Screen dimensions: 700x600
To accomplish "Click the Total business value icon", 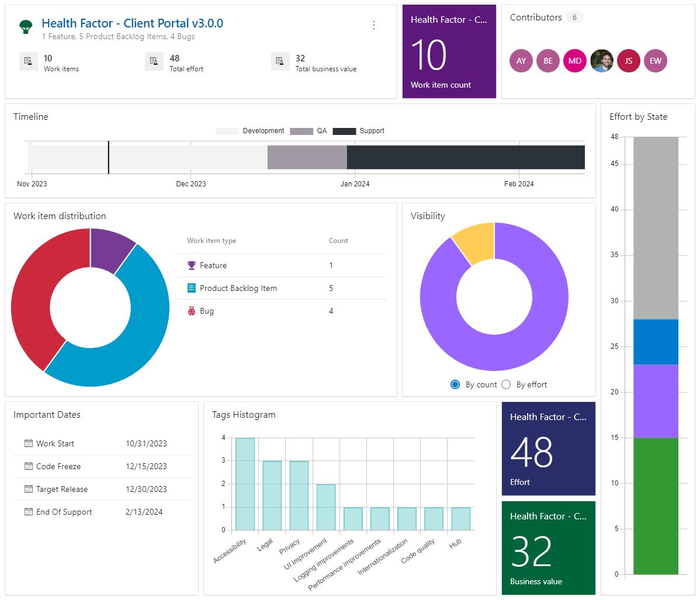I will (280, 61).
